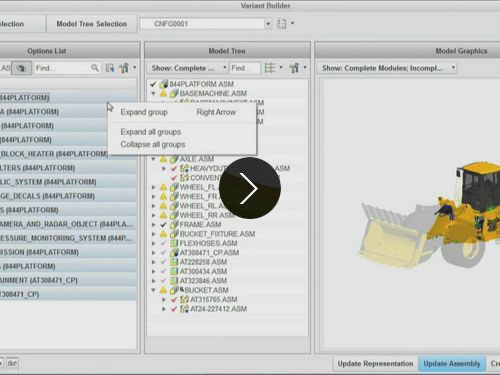This screenshot has height=375, width=500.
Task: Toggle the checkmark beside FLEXHOSES.ASM
Action: tap(163, 243)
